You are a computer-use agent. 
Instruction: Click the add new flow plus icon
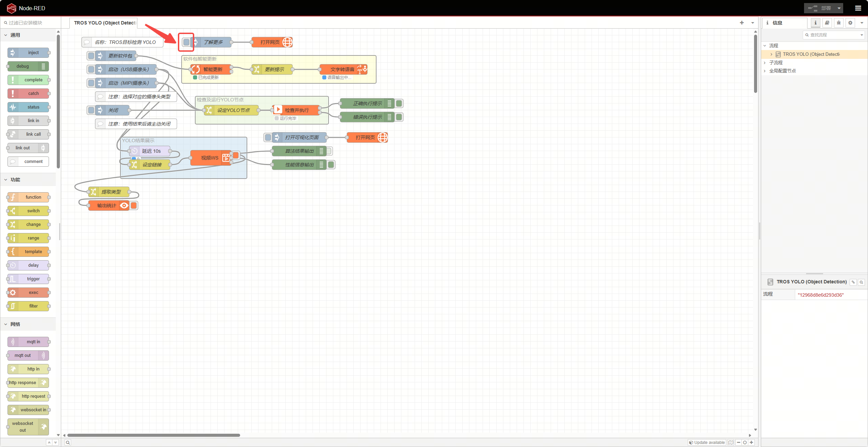pyautogui.click(x=741, y=23)
